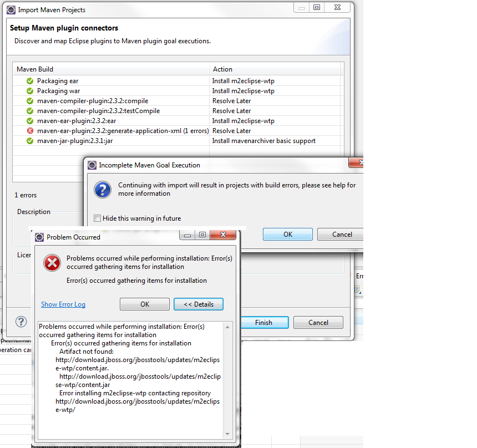Maximize the Import Maven Projects window
The width and height of the screenshot is (477, 448).
pos(317,8)
